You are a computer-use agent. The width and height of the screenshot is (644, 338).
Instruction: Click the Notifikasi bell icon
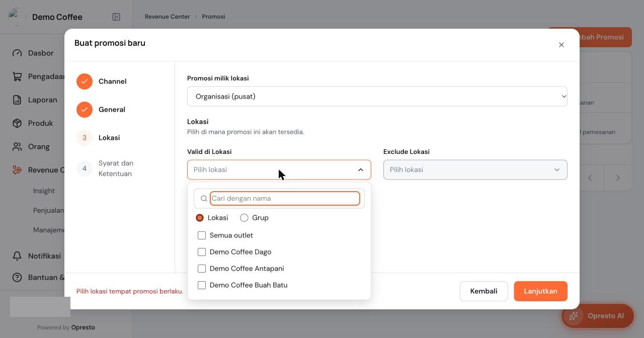click(17, 256)
